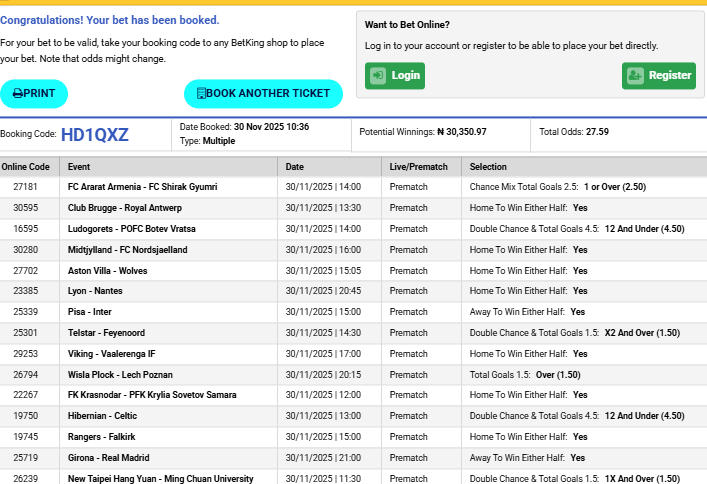707x484 pixels.
Task: Click event Midtjylland - FC Nordsjaelland
Action: coord(128,250)
